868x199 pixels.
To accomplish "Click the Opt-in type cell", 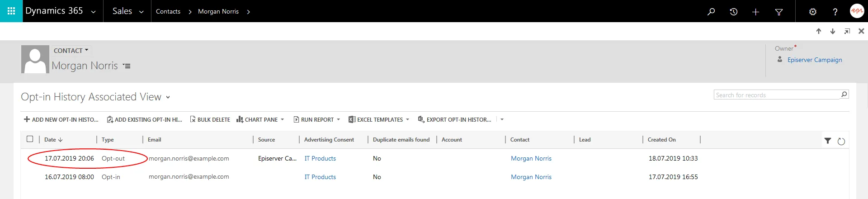I will click(x=111, y=177).
